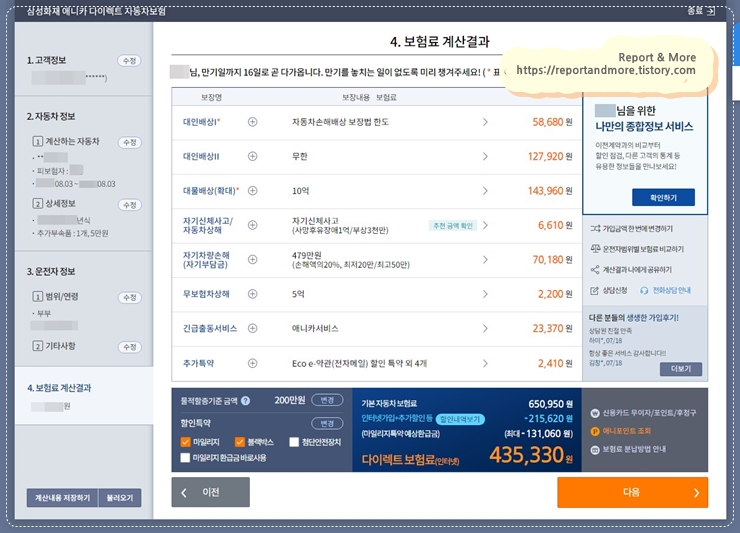Click the orange 다음 button
740x533 pixels.
tap(632, 492)
